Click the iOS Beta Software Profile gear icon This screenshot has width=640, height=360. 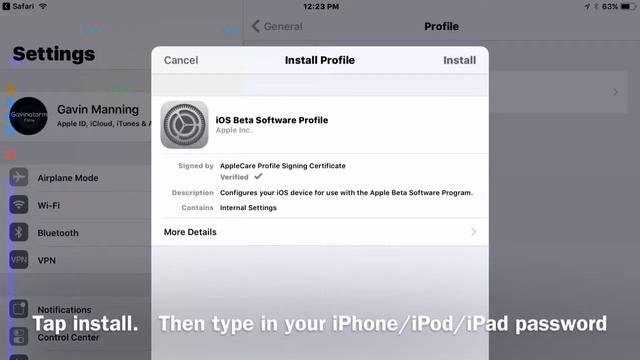184,125
